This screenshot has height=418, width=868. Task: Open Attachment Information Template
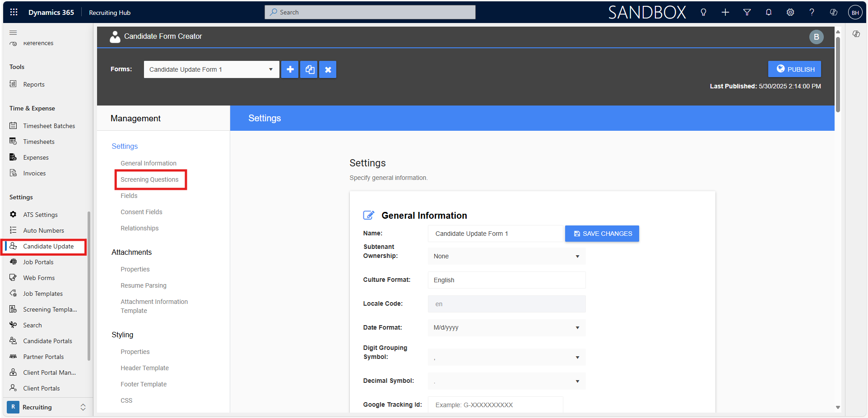pos(154,306)
